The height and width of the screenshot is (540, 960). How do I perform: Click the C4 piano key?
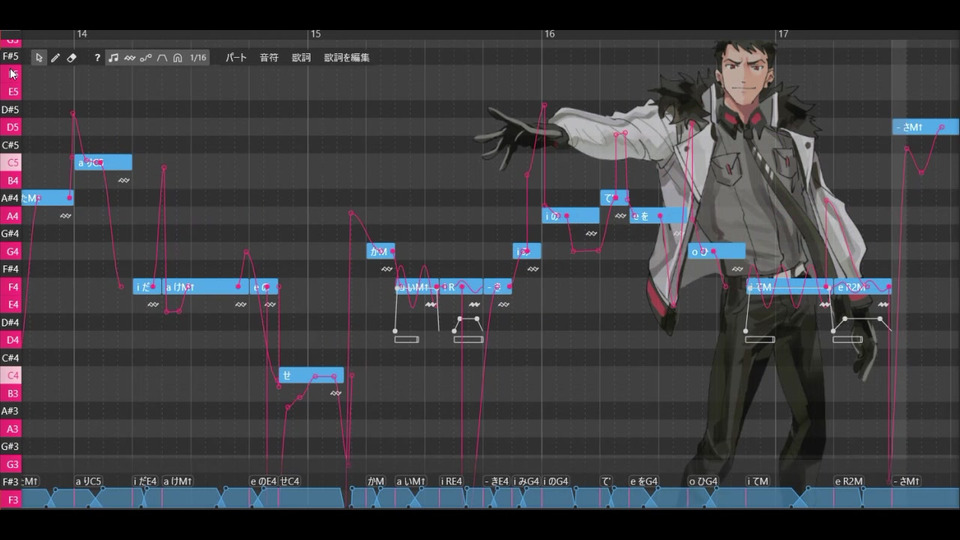point(11,375)
